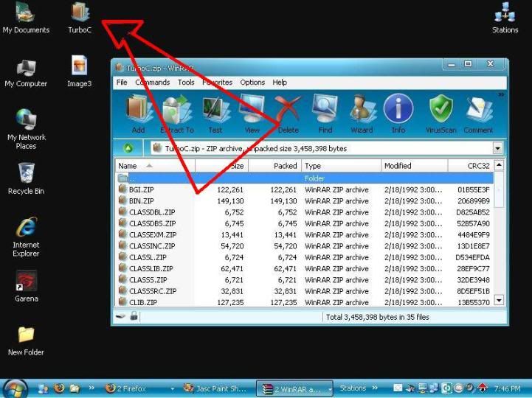Select BGI.ZIP in the file list
The width and height of the screenshot is (532, 398).
tap(304, 189)
